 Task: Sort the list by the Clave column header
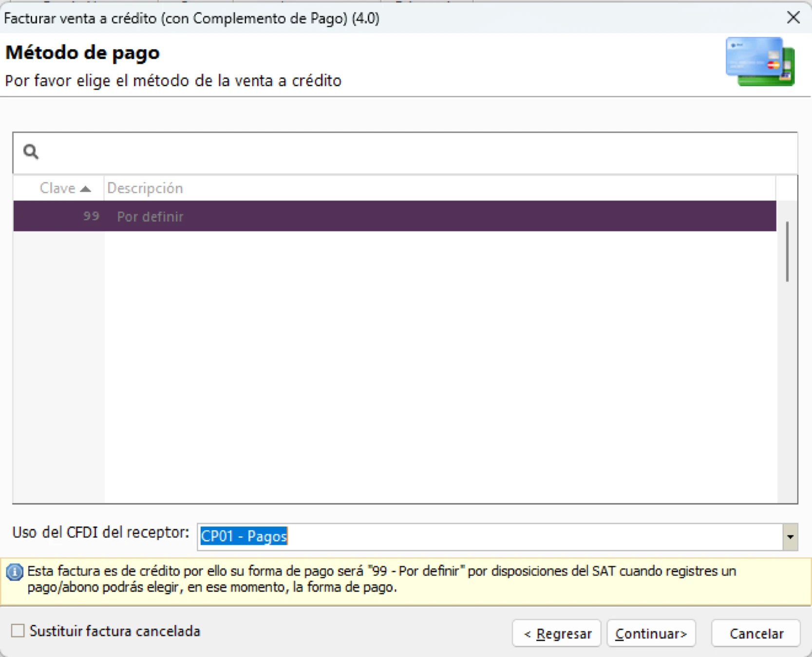click(x=58, y=188)
